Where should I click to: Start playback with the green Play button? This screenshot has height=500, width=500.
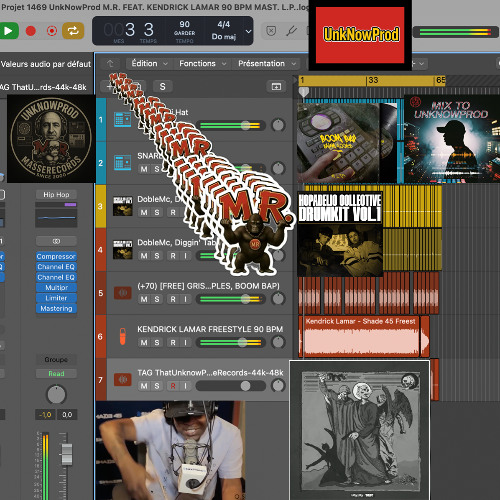coord(7,31)
